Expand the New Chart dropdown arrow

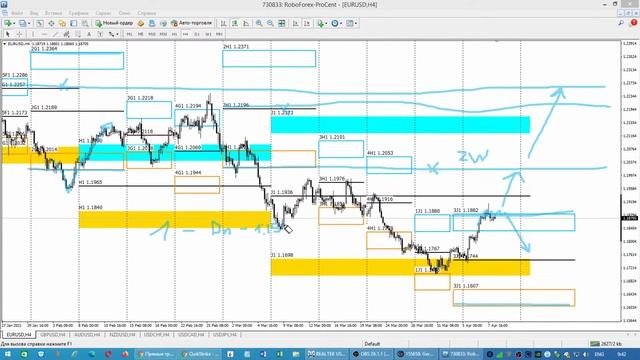click(x=14, y=23)
